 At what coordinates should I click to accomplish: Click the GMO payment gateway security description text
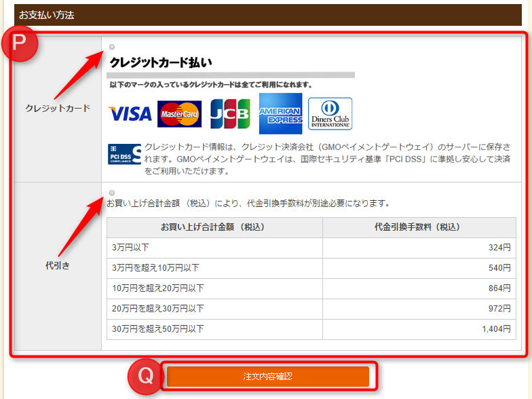click(327, 159)
